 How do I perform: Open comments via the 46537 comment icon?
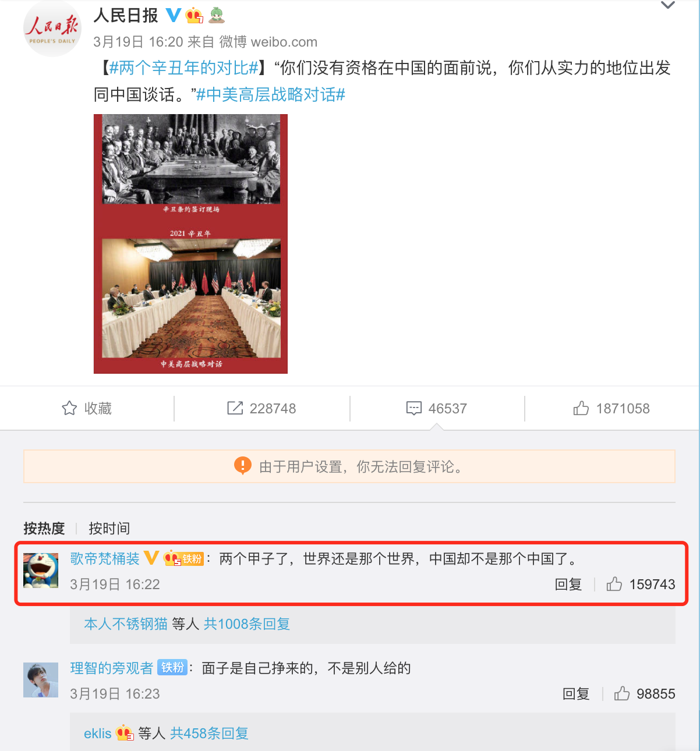coord(437,408)
